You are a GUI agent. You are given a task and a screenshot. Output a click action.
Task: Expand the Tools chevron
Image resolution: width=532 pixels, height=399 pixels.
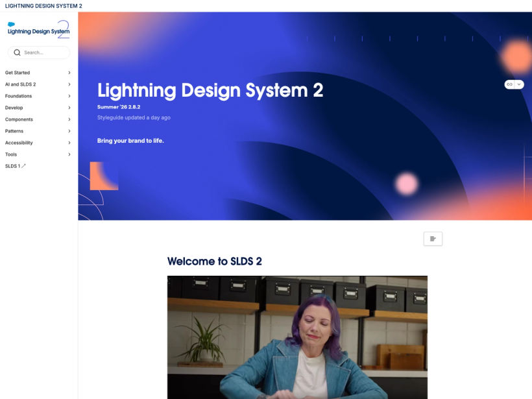pos(69,154)
